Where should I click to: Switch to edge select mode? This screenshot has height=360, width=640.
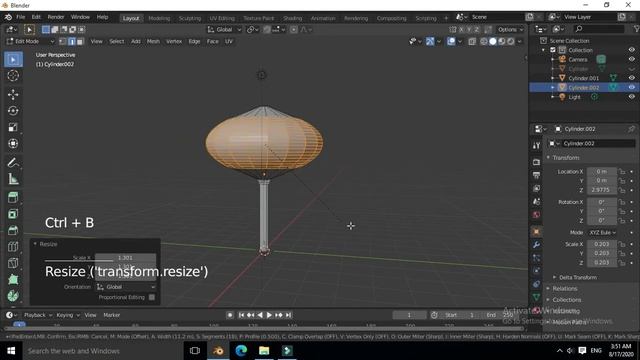pyautogui.click(x=71, y=41)
